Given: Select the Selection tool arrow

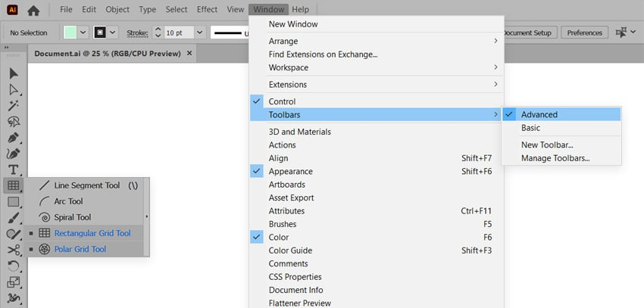Looking at the screenshot, I should [x=14, y=73].
